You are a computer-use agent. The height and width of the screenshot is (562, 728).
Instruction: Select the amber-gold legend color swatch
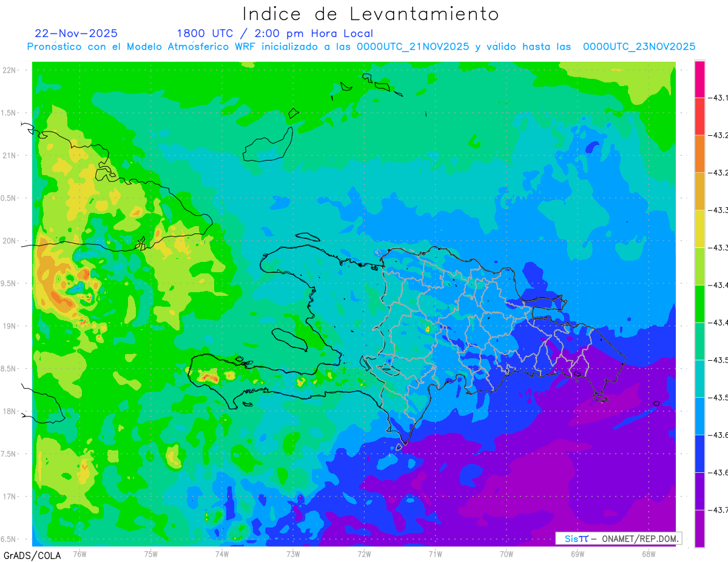click(x=699, y=192)
